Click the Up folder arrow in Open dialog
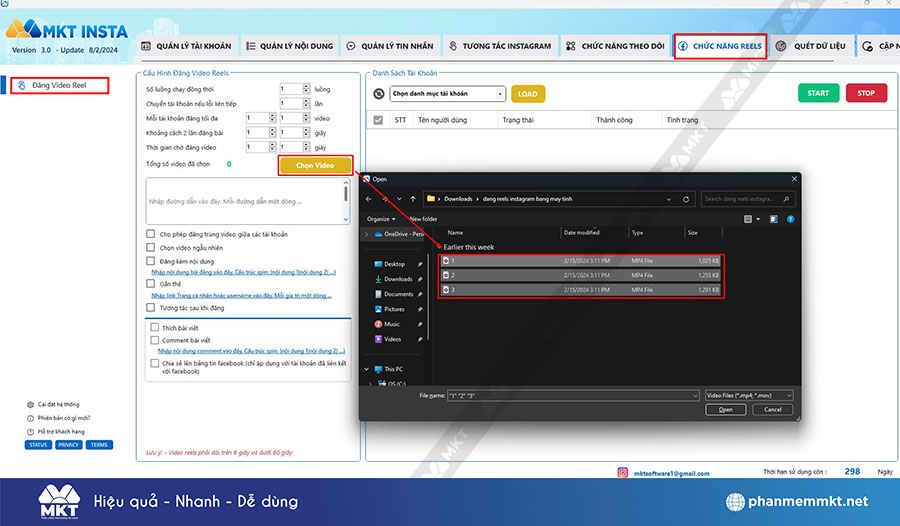The height and width of the screenshot is (526, 900). point(413,199)
